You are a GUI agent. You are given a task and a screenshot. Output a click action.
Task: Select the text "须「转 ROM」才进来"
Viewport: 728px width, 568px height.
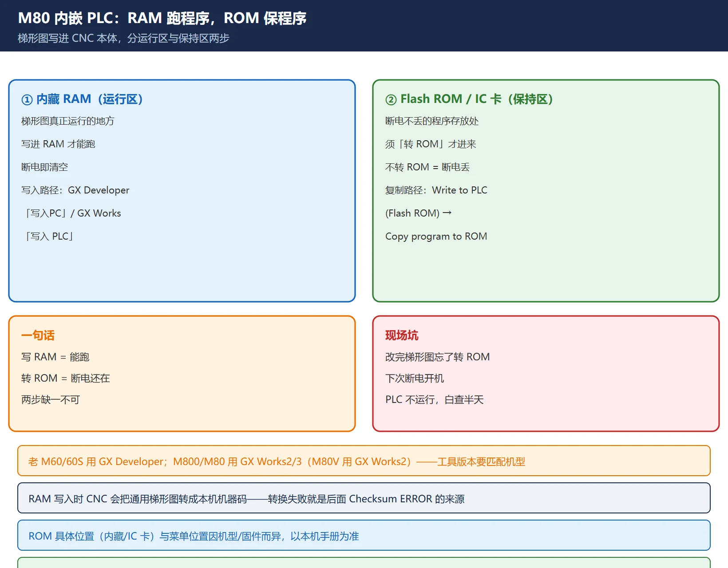[x=431, y=144]
